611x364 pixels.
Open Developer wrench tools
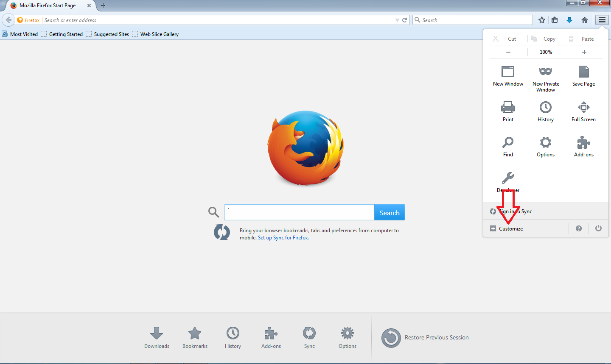[508, 182]
